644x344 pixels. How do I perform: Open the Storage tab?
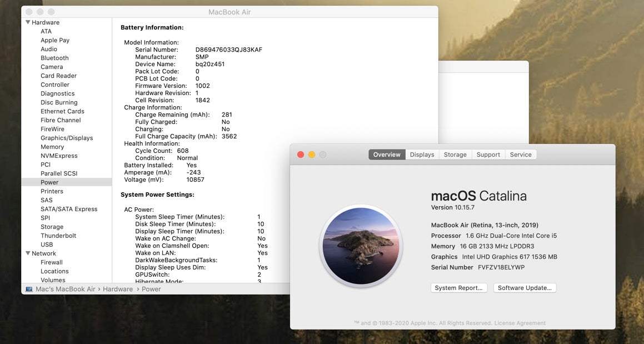455,154
